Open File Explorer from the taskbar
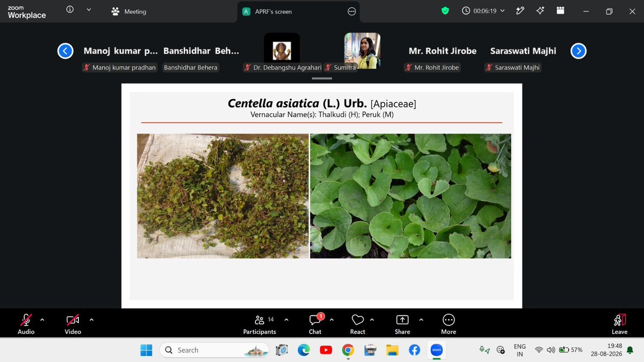The image size is (644, 362). (392, 350)
